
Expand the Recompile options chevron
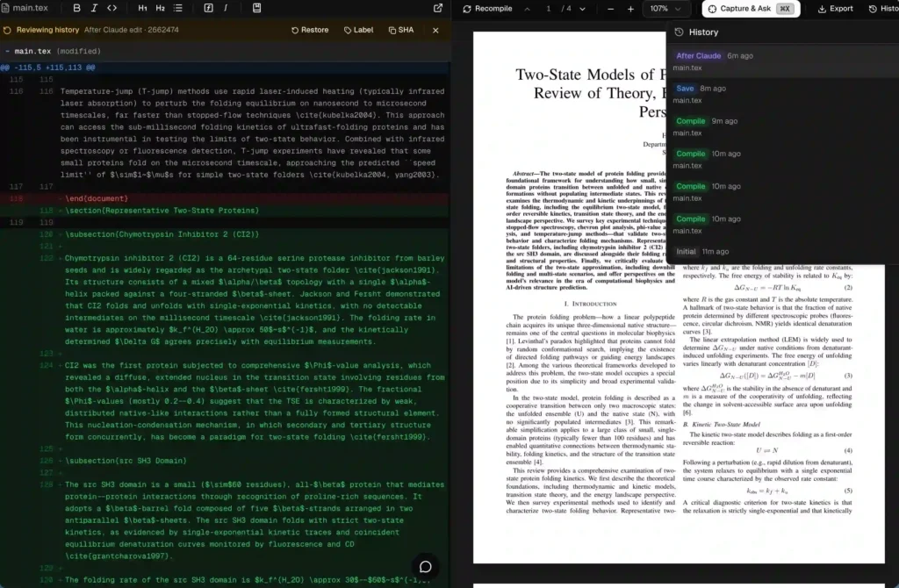(x=526, y=8)
